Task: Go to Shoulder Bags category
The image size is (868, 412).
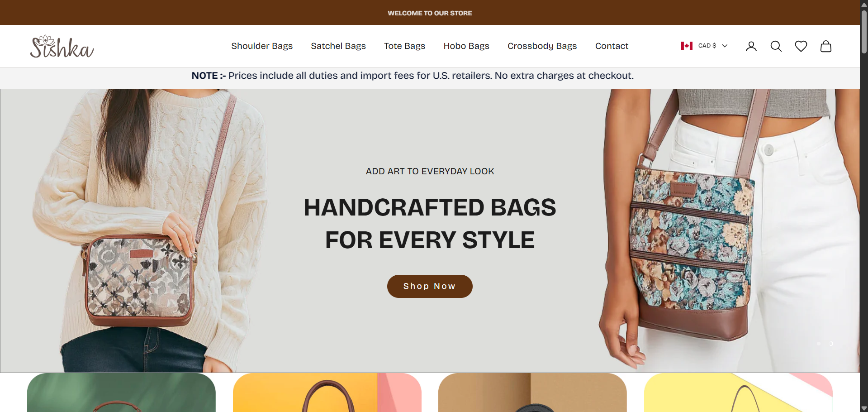Action: pyautogui.click(x=262, y=46)
